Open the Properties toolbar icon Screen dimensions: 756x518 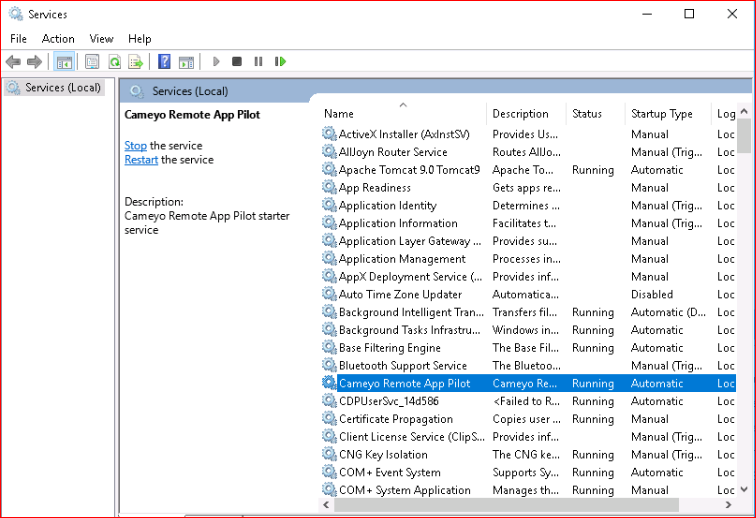[x=92, y=62]
